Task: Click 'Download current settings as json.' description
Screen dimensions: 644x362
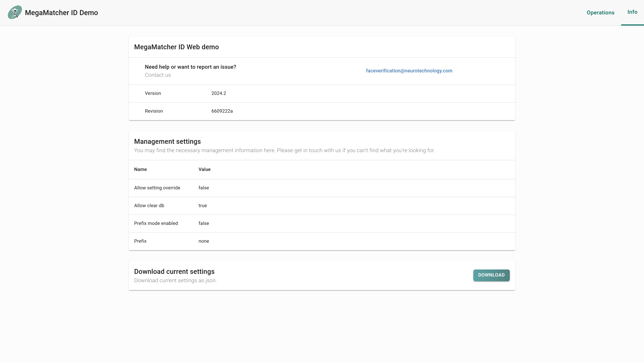Action: [175, 281]
